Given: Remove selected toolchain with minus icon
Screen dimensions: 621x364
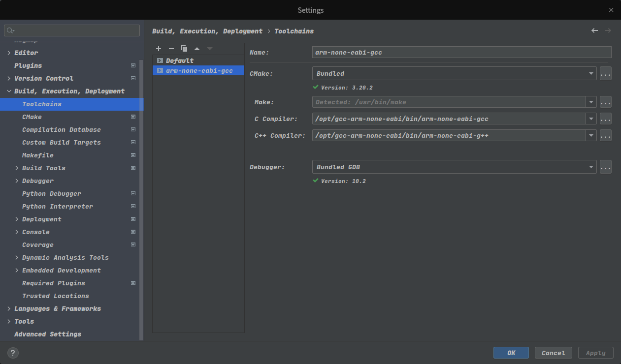Looking at the screenshot, I should click(x=171, y=49).
